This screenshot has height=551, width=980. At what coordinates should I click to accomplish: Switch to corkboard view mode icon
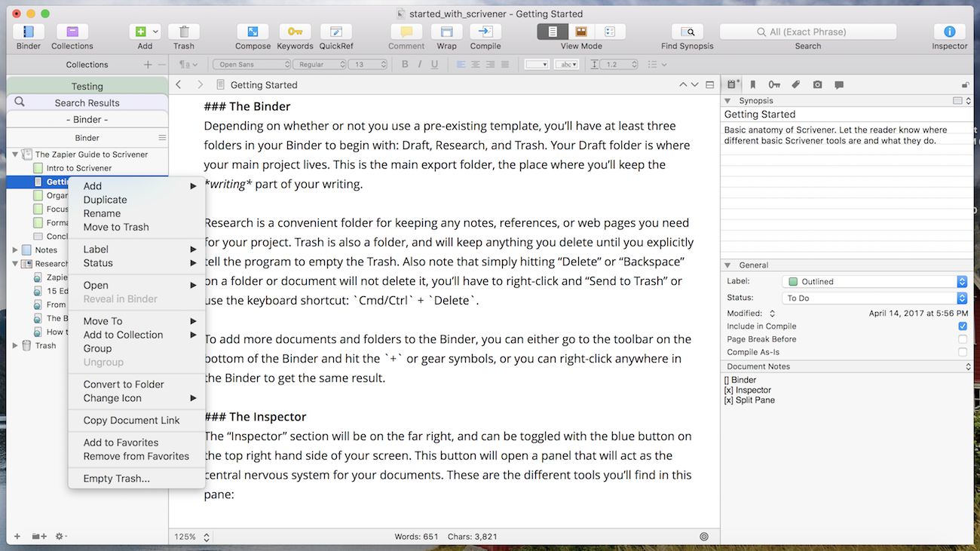tap(581, 32)
